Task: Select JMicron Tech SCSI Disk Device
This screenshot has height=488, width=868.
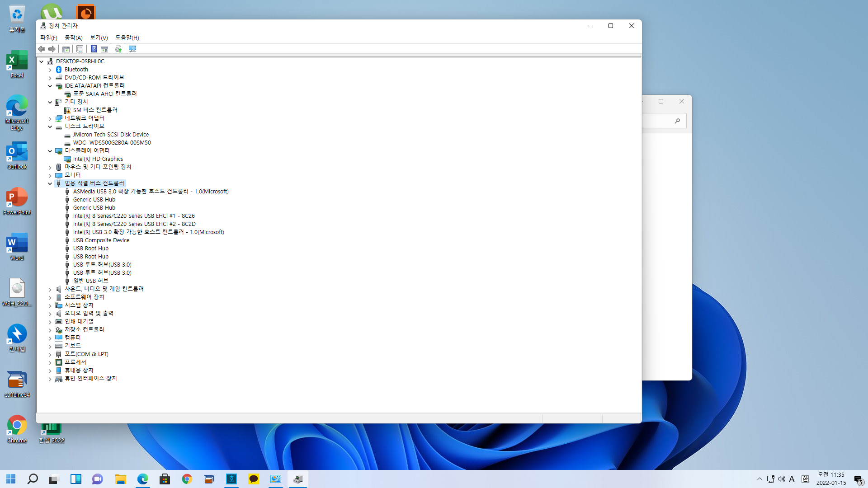Action: coord(111,135)
